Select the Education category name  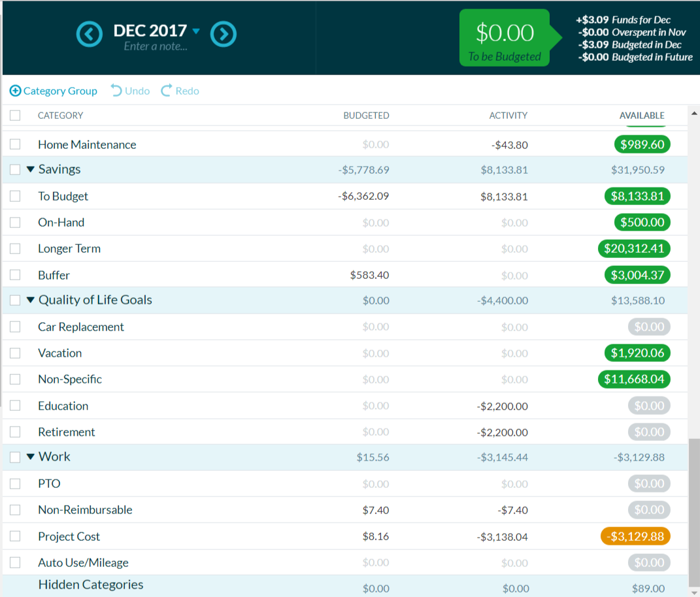click(63, 406)
